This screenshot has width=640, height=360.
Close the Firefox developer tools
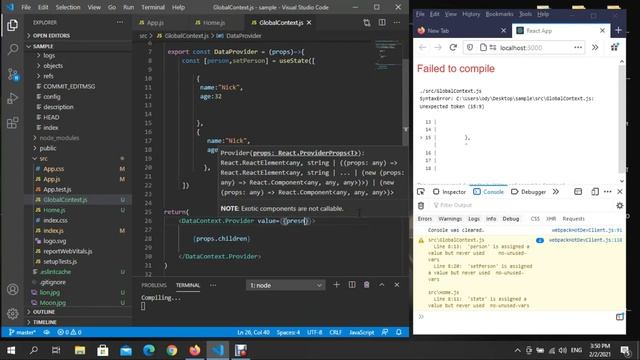tap(620, 191)
